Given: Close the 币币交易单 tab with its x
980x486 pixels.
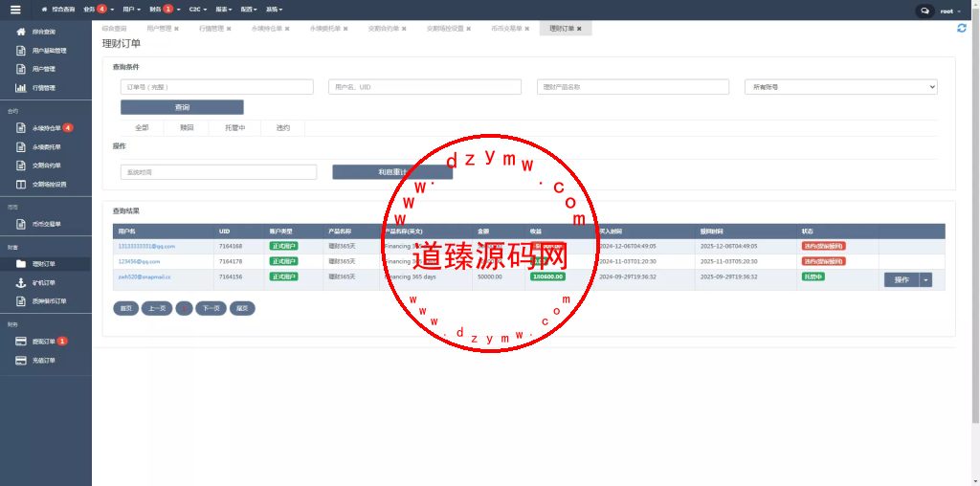Looking at the screenshot, I should click(527, 29).
